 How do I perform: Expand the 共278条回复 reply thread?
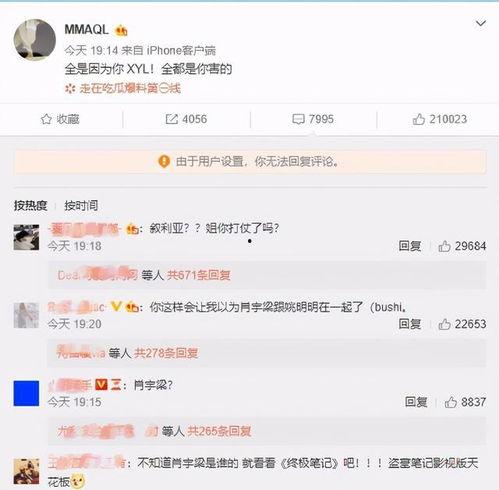point(166,353)
